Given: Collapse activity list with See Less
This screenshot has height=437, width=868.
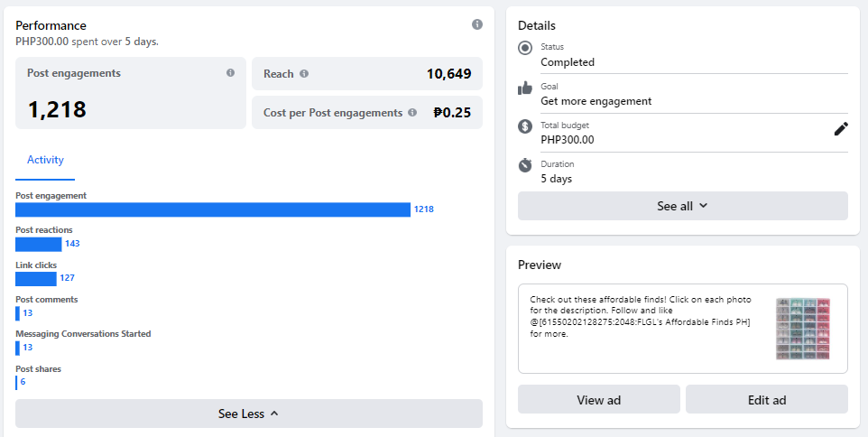Looking at the screenshot, I should tap(248, 414).
